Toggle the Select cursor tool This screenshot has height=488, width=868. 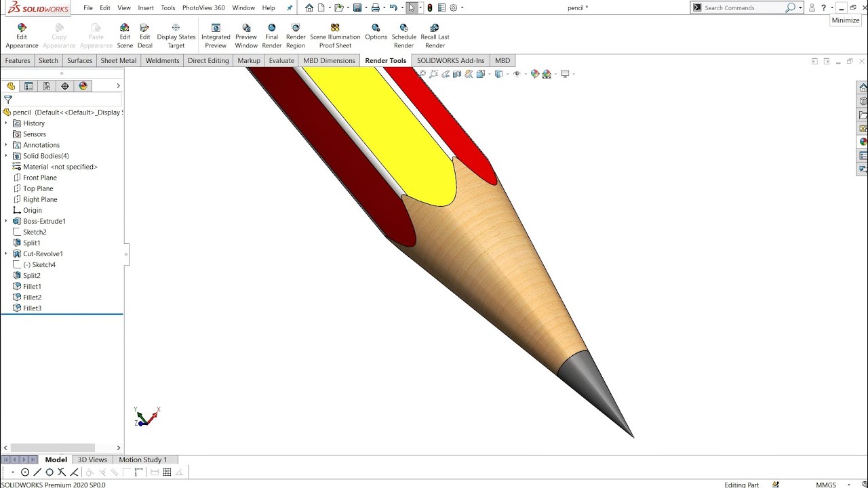(x=412, y=8)
